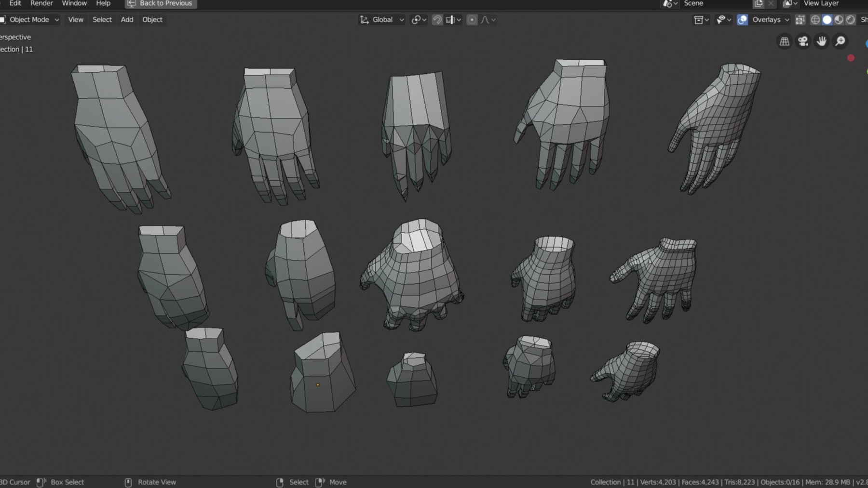The image size is (868, 488).
Task: Switch to Rendered viewport shading
Action: [x=850, y=20]
